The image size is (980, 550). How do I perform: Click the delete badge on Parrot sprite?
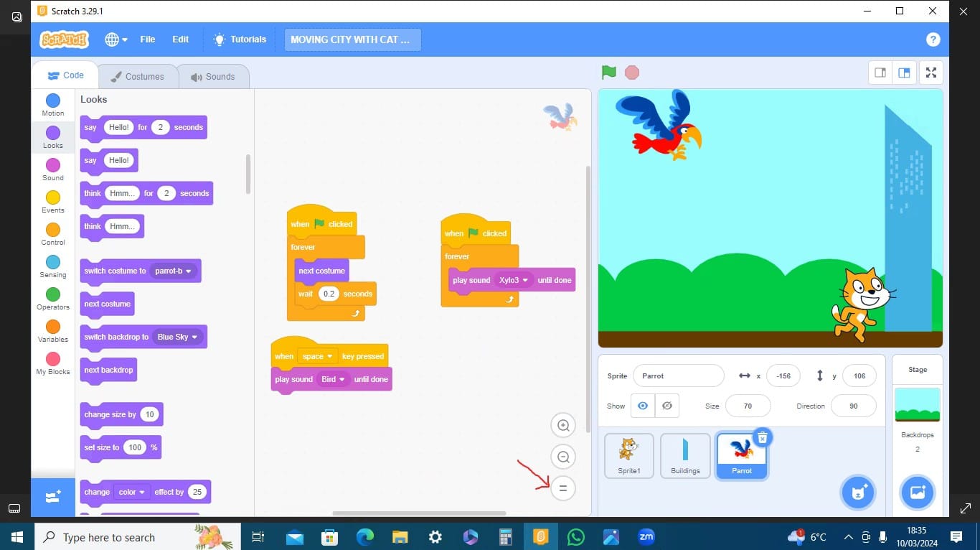[x=762, y=437]
